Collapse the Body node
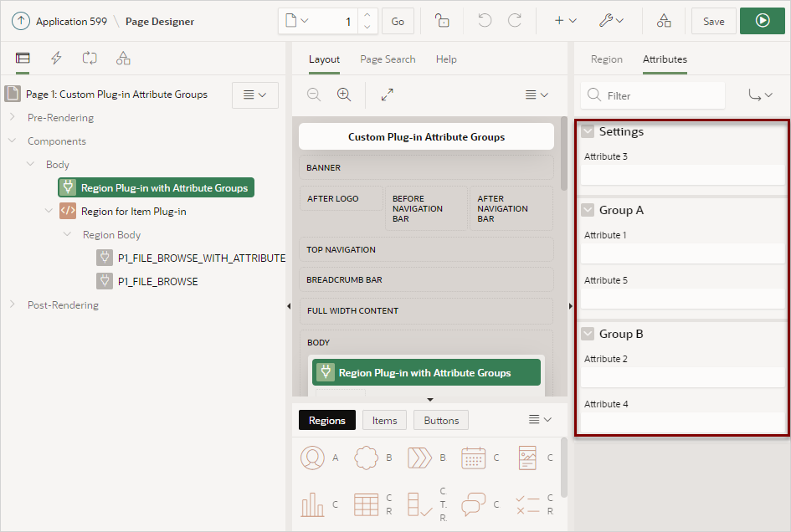The height and width of the screenshot is (532, 791). [x=30, y=164]
